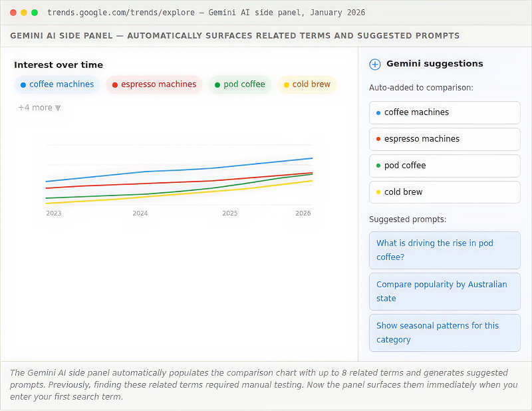Click yellow dot in cold brew chip

pos(287,85)
